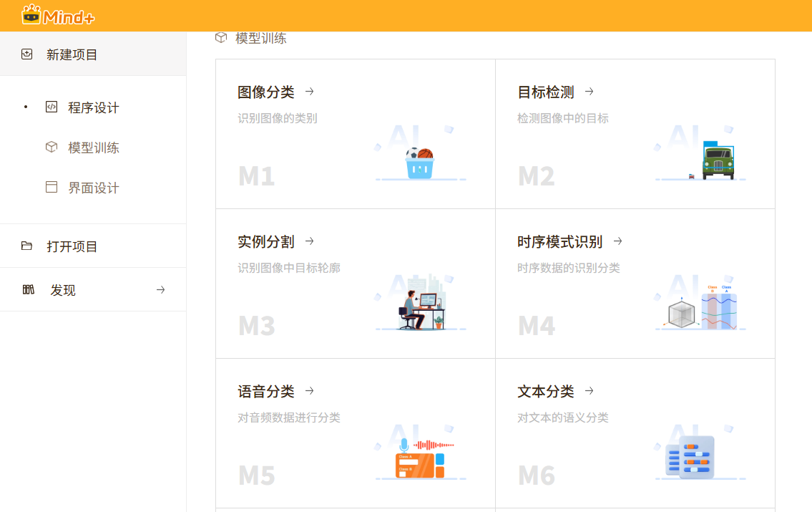Viewport: 812px width, 512px height.
Task: Click the 界面设计 layout icon
Action: 51,187
